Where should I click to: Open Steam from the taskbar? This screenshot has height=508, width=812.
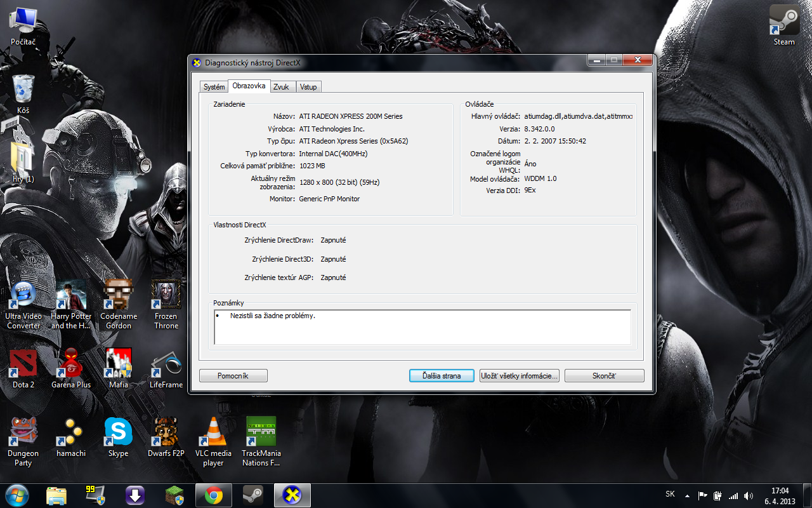253,495
